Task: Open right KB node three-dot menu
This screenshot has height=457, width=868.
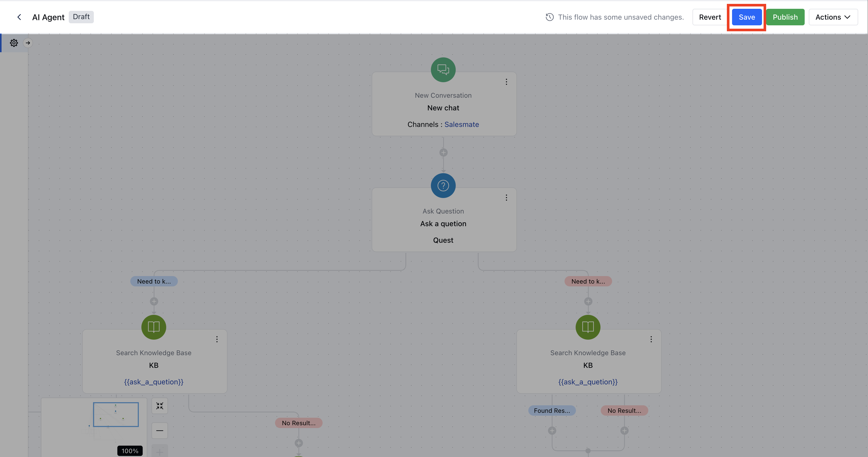Action: click(651, 339)
